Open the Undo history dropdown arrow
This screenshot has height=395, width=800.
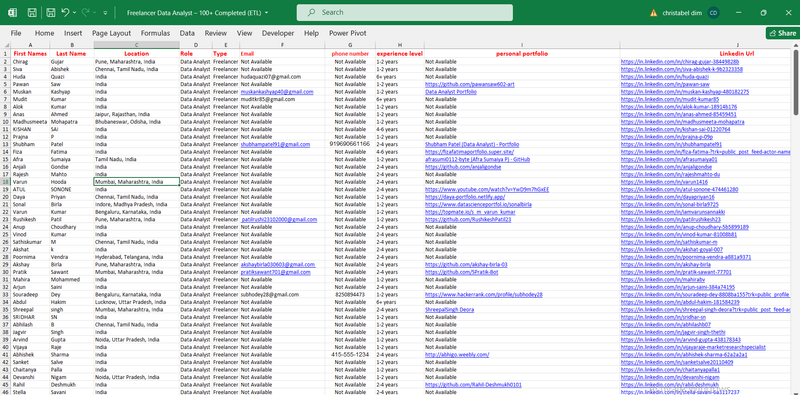click(74, 12)
